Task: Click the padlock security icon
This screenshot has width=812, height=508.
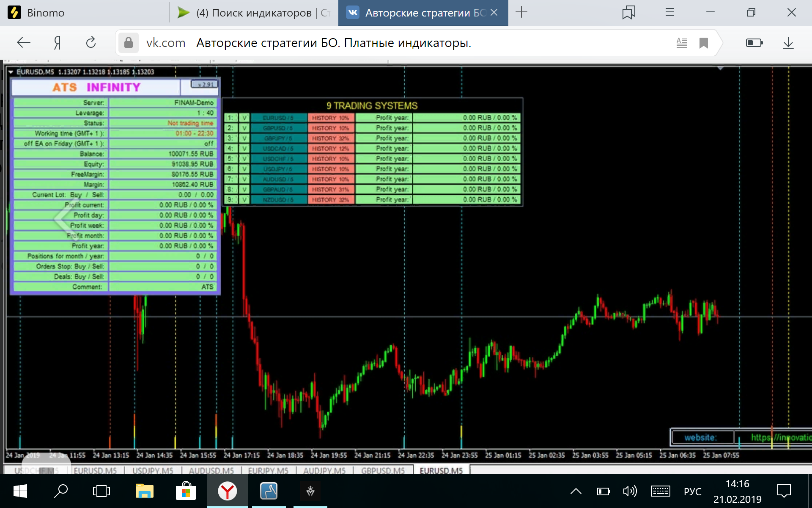Action: [129, 42]
